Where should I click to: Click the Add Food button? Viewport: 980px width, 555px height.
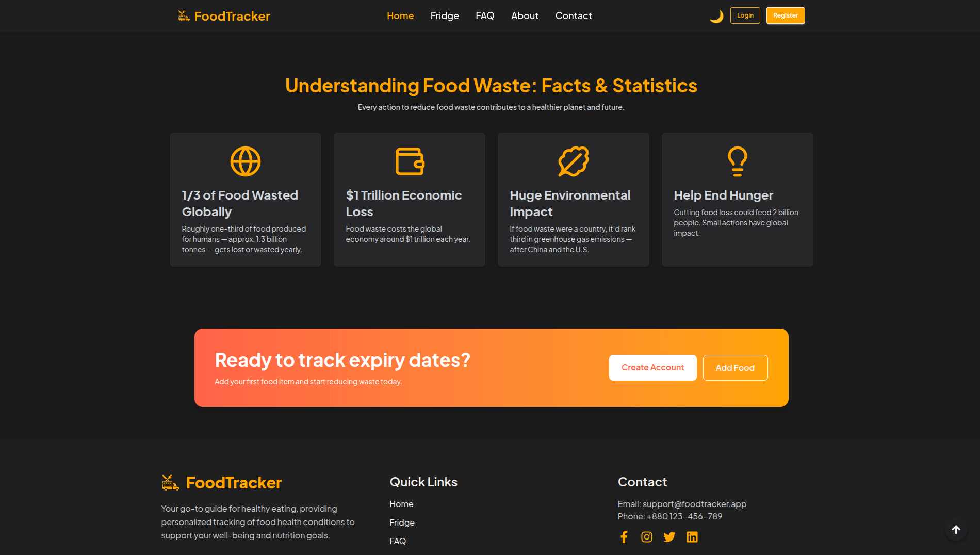(735, 367)
